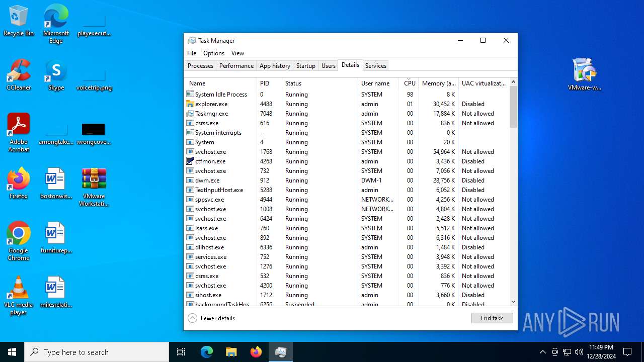Screen dimensions: 644x362
Task: Click the vertical scrollbar thumb
Action: 513,107
